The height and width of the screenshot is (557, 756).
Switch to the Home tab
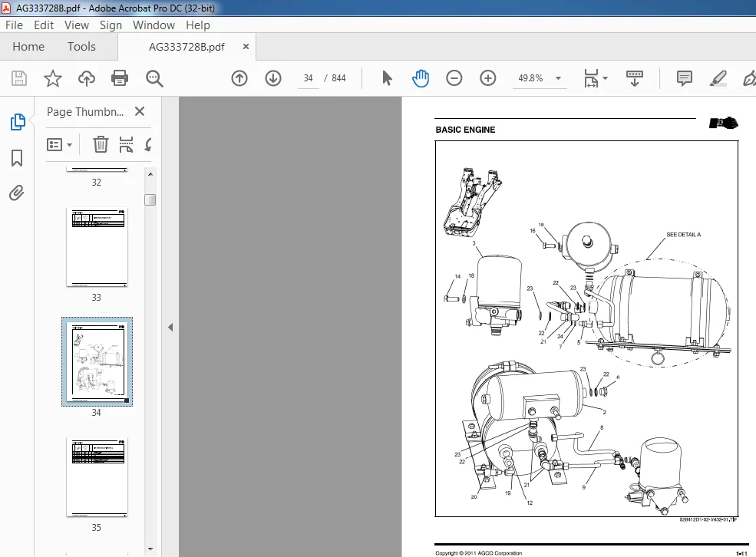(28, 46)
